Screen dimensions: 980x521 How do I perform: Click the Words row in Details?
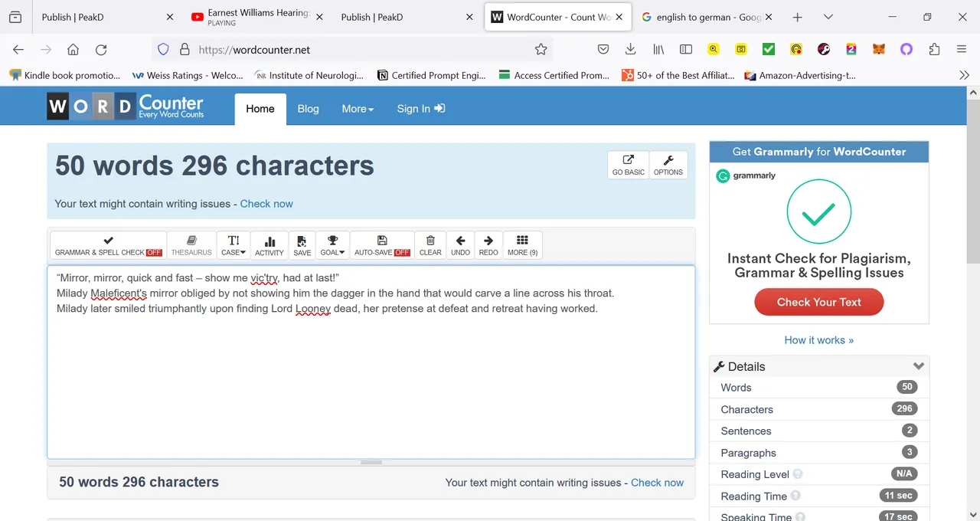tap(819, 388)
